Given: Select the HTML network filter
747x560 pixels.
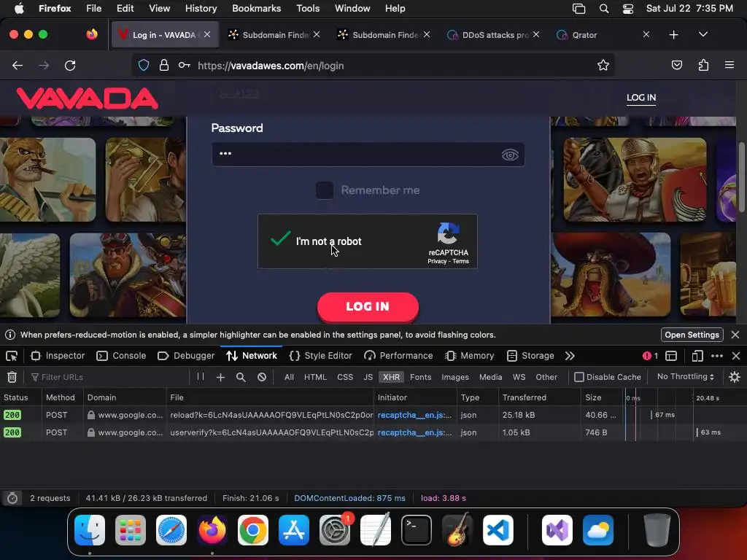Looking at the screenshot, I should pyautogui.click(x=315, y=377).
